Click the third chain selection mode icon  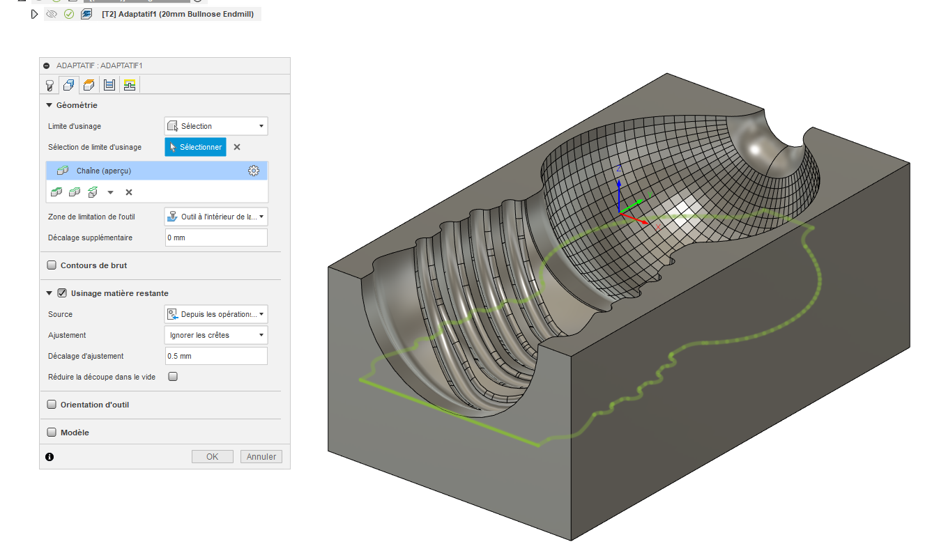click(x=92, y=192)
